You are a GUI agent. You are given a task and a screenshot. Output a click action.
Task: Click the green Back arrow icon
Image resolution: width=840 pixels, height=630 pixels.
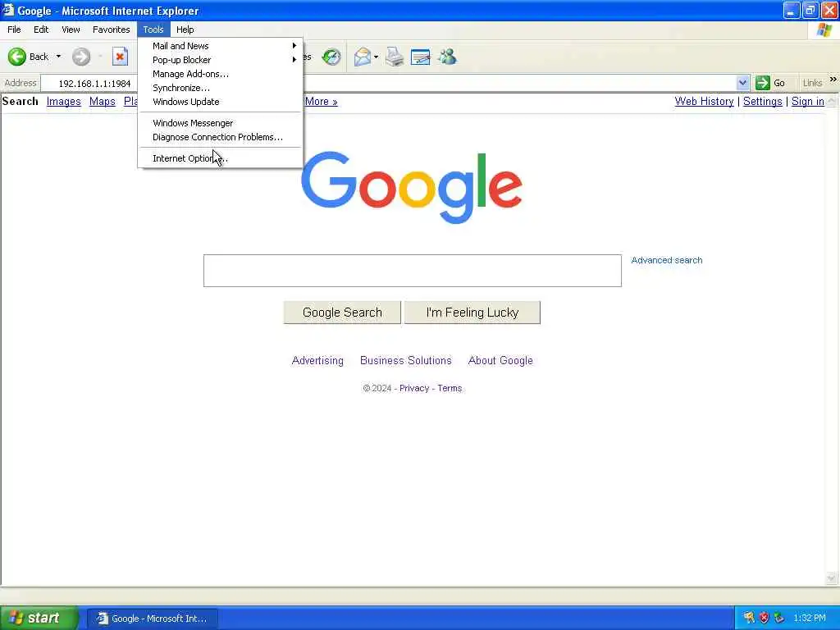click(16, 57)
